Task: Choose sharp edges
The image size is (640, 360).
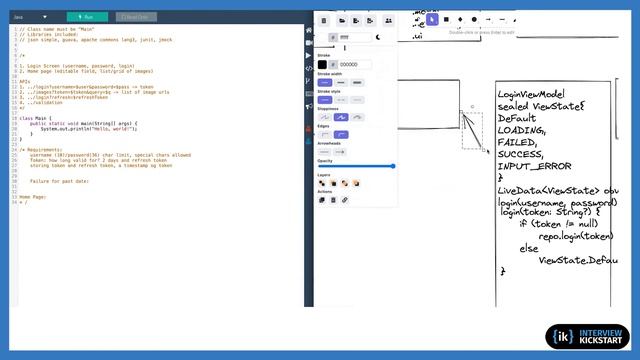Action: click(x=325, y=135)
